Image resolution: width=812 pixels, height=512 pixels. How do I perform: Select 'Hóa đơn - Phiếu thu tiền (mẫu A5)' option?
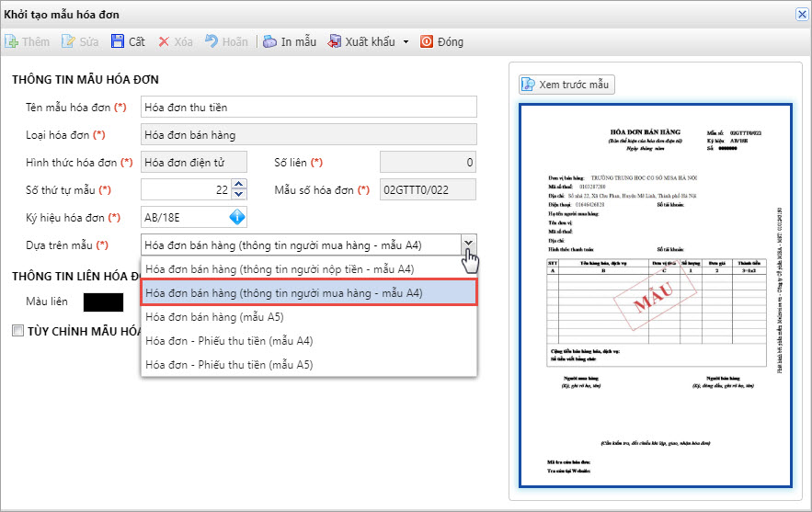click(309, 364)
